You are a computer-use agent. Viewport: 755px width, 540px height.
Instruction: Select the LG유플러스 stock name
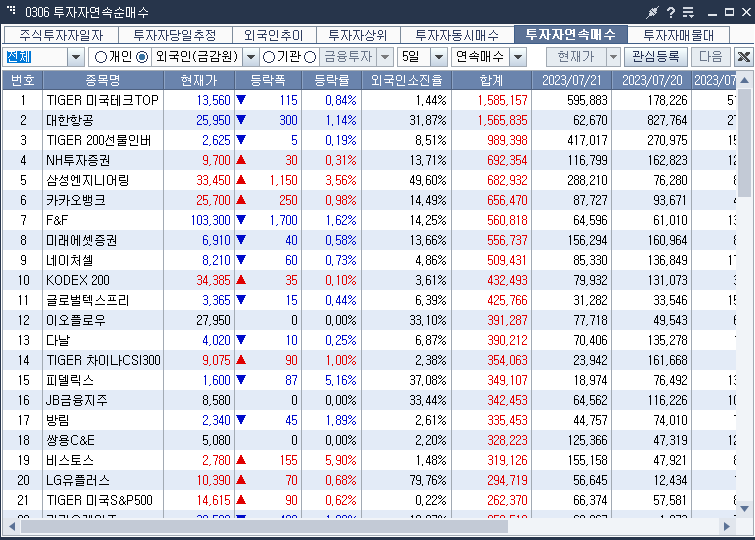click(78, 480)
